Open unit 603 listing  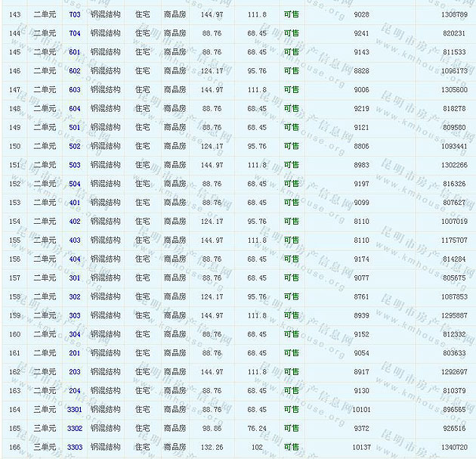coord(74,90)
